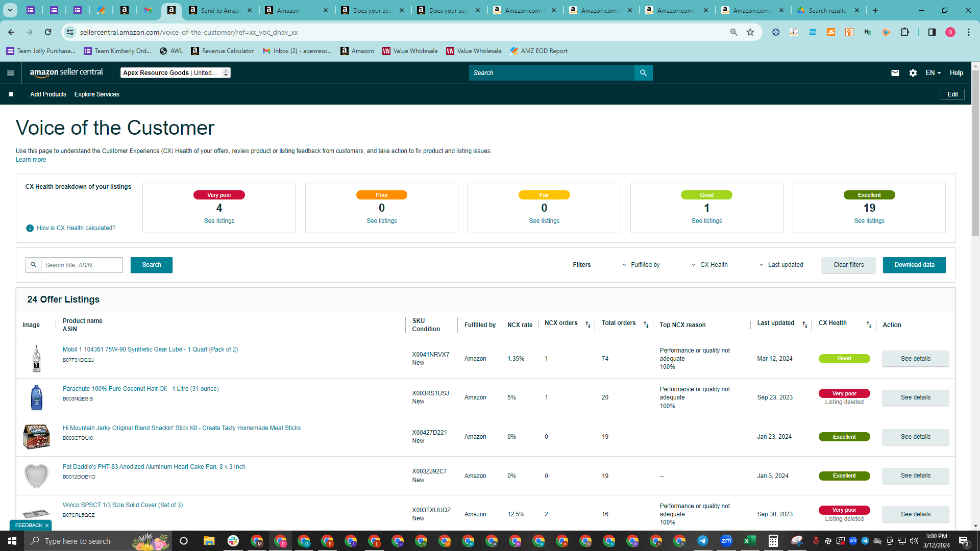Viewport: 980px width, 551px height.
Task: See details for the Fat Daddio's Cake Pan listing
Action: (915, 475)
